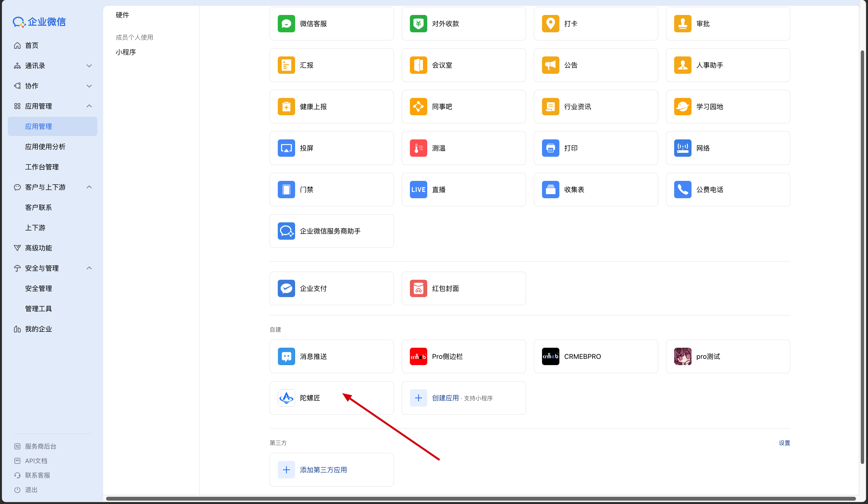Click the 设置 link beside 第三方
The height and width of the screenshot is (504, 868).
tap(784, 443)
